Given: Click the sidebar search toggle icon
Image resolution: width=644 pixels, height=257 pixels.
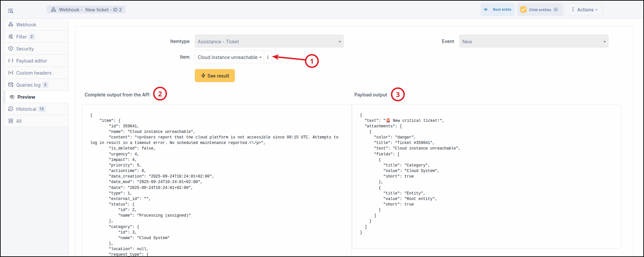Looking at the screenshot, I should click(10, 11).
